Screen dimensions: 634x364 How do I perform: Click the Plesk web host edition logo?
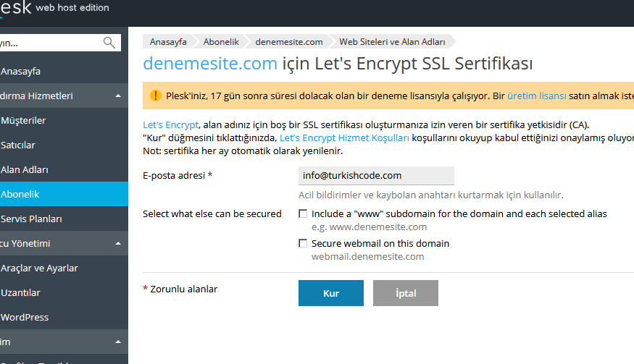pos(54,8)
